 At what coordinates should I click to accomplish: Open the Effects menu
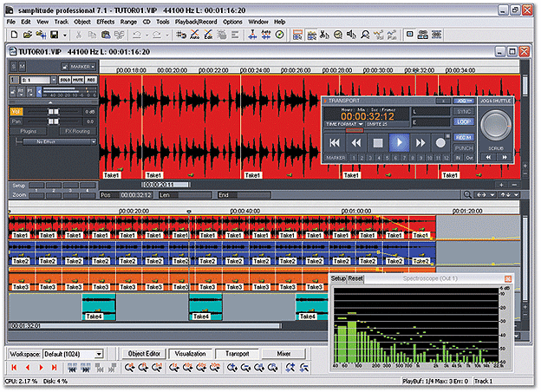pos(106,22)
